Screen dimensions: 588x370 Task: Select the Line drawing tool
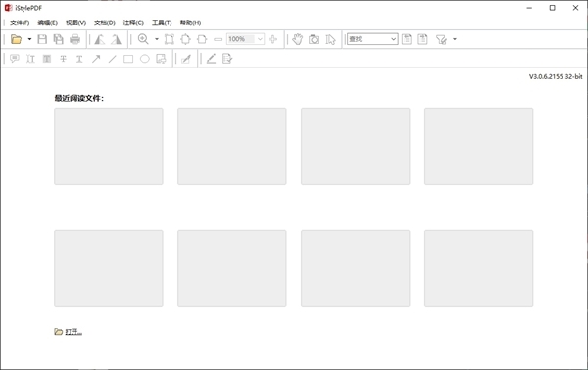[112, 59]
